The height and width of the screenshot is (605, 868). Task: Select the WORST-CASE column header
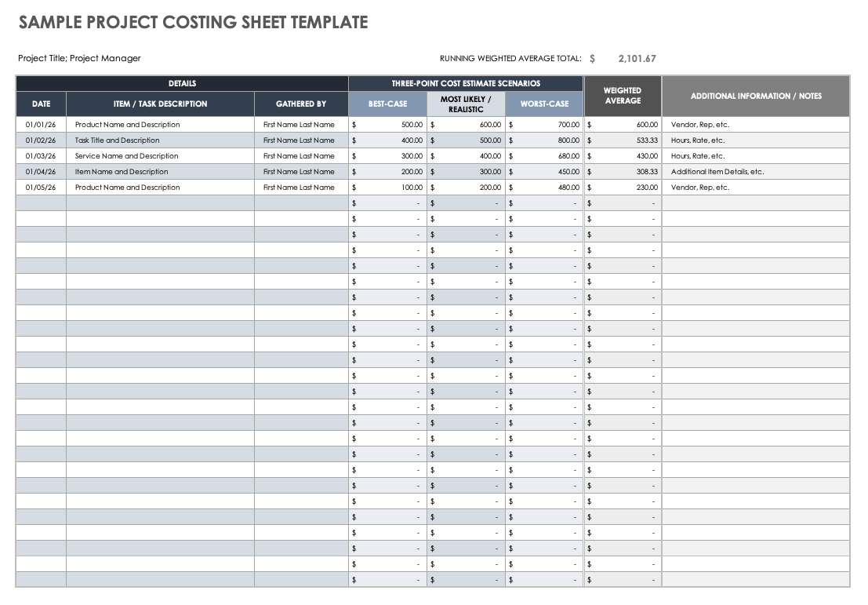(544, 104)
